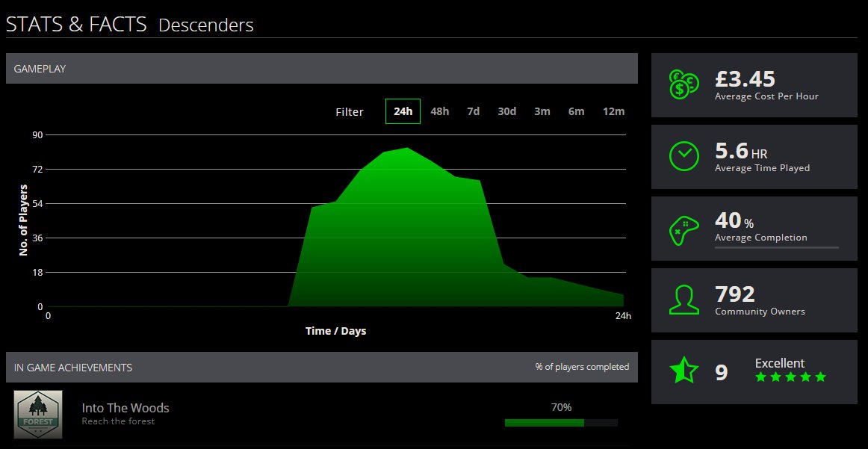
Task: Click the No. of Players axis label
Action: 23,220
